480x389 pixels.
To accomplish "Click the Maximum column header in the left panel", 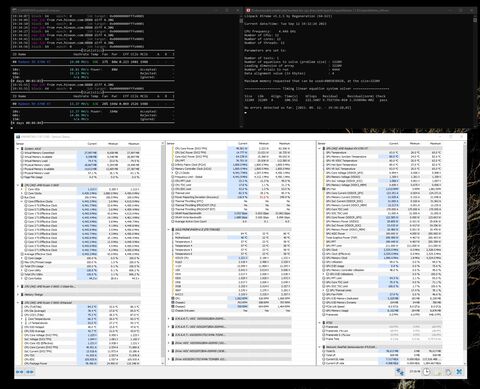I will (134, 144).
